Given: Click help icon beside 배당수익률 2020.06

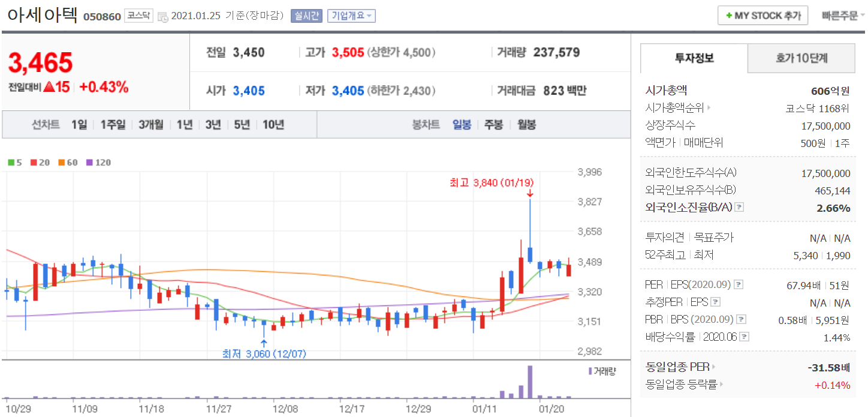Looking at the screenshot, I should point(744,337).
